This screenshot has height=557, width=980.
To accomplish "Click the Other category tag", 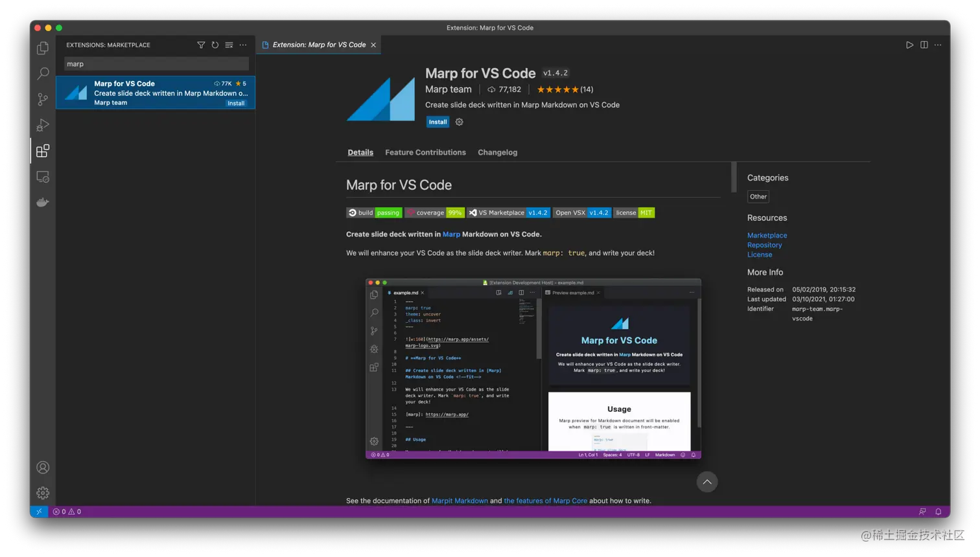I will pyautogui.click(x=758, y=196).
